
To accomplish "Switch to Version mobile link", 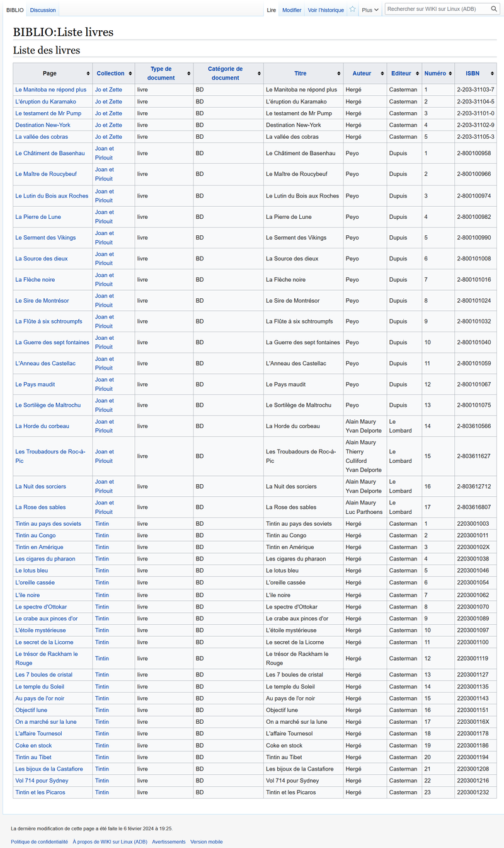I will point(207,842).
